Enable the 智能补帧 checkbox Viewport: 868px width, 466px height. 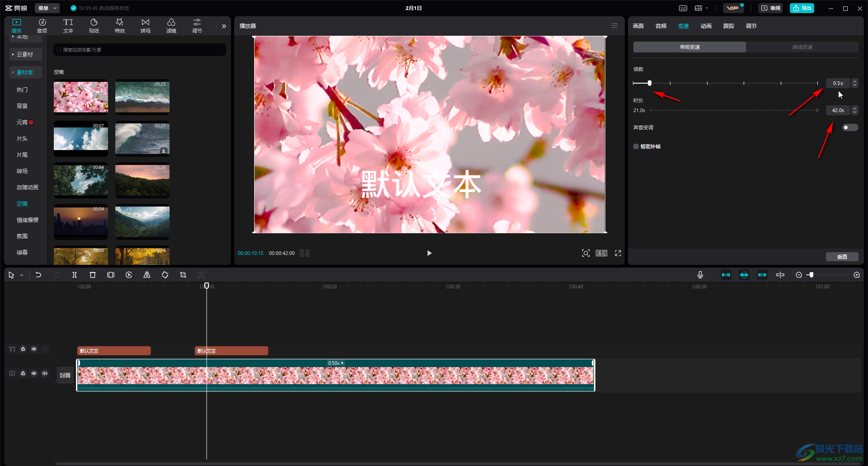(x=636, y=146)
